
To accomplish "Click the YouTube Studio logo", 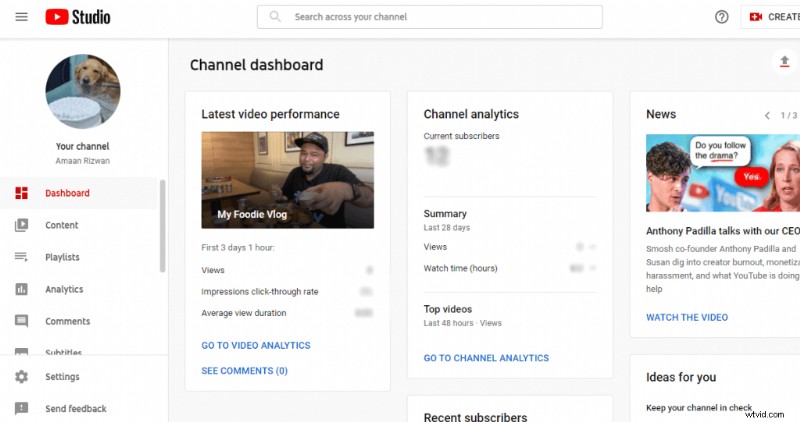I will tap(78, 17).
